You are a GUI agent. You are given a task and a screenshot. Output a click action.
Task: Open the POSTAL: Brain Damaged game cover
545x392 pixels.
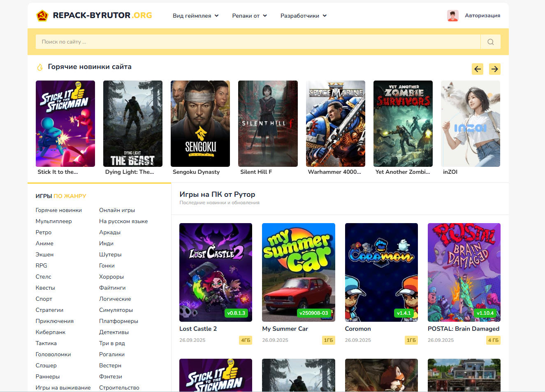[x=464, y=272]
